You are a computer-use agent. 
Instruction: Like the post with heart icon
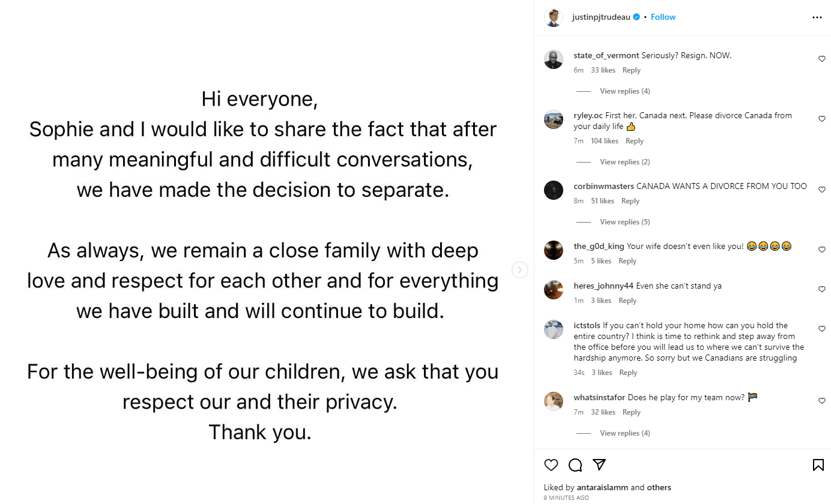551,465
